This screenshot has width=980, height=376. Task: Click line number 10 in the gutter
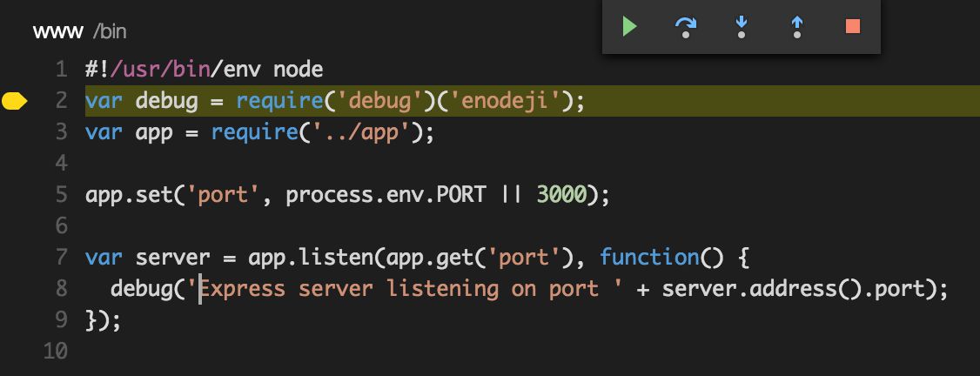55,351
